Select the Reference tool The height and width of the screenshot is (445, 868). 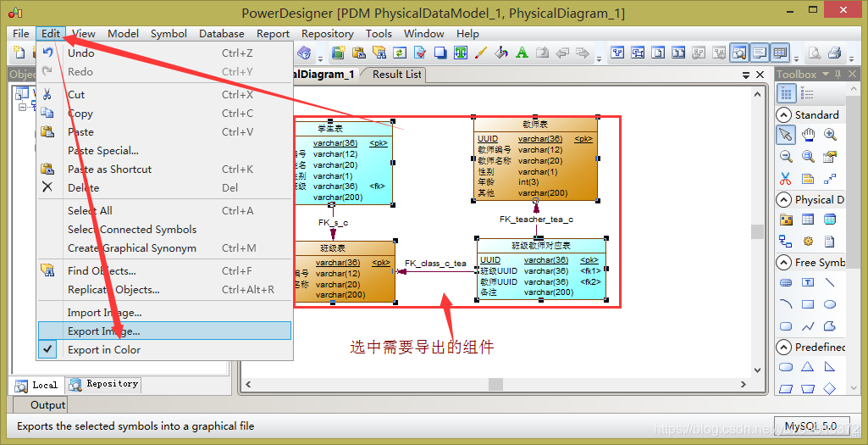[786, 241]
